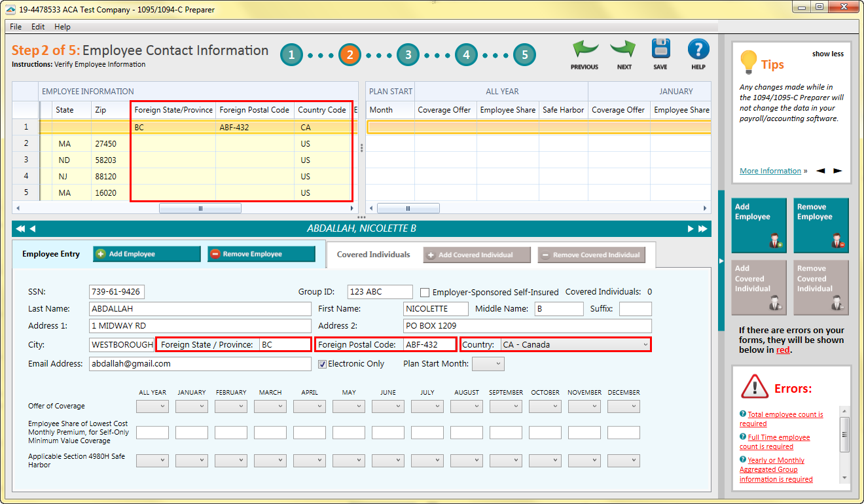The width and height of the screenshot is (864, 504).
Task: Click step 4 in the progress indicator
Action: (x=466, y=54)
